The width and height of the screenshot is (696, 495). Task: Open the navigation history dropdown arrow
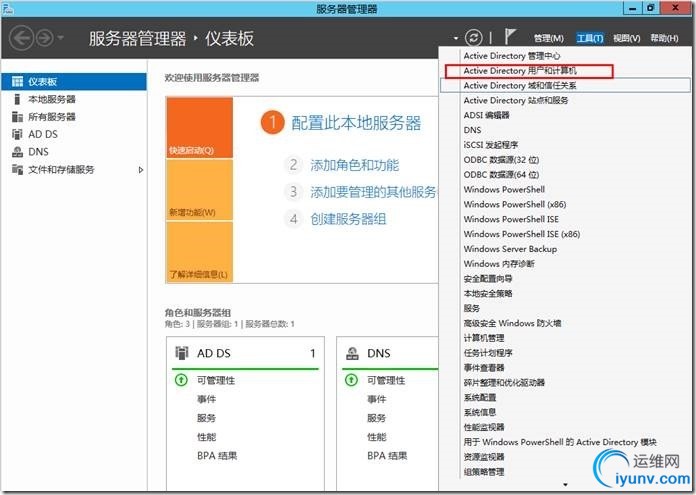[60, 38]
